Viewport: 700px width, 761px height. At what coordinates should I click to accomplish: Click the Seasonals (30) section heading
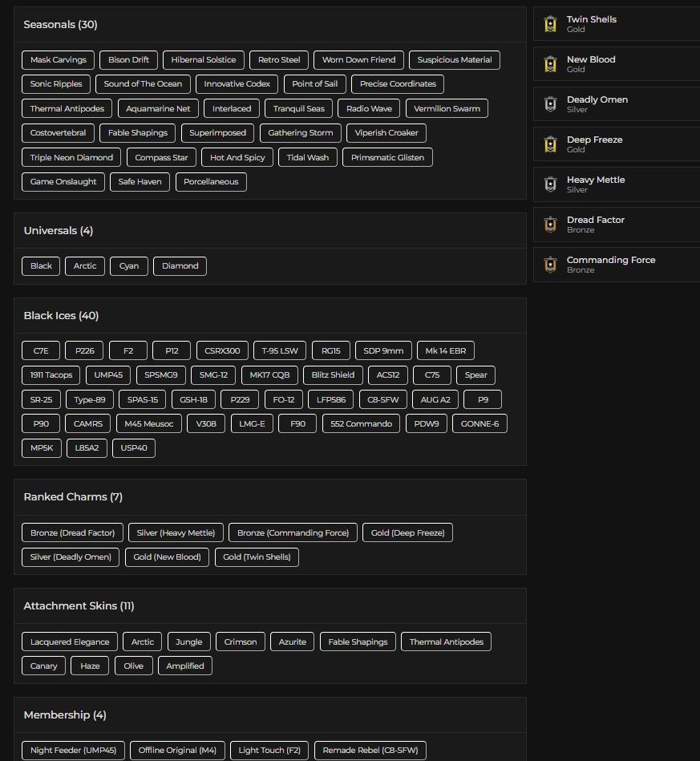[60, 24]
